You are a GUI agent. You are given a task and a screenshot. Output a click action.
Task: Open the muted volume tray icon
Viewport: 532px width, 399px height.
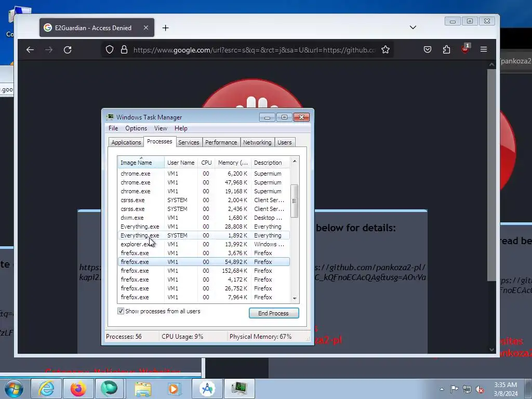click(480, 389)
